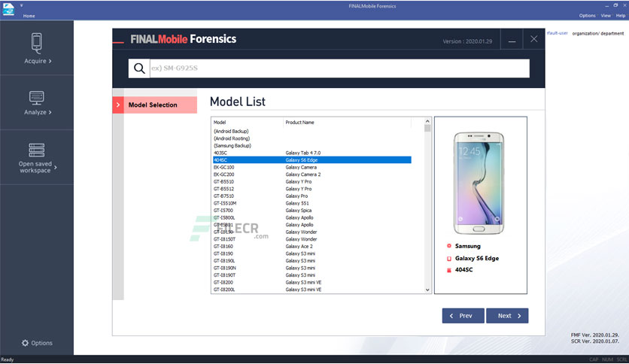This screenshot has height=364, width=629.
Task: Click the model list scrollbar thumb
Action: (x=427, y=129)
